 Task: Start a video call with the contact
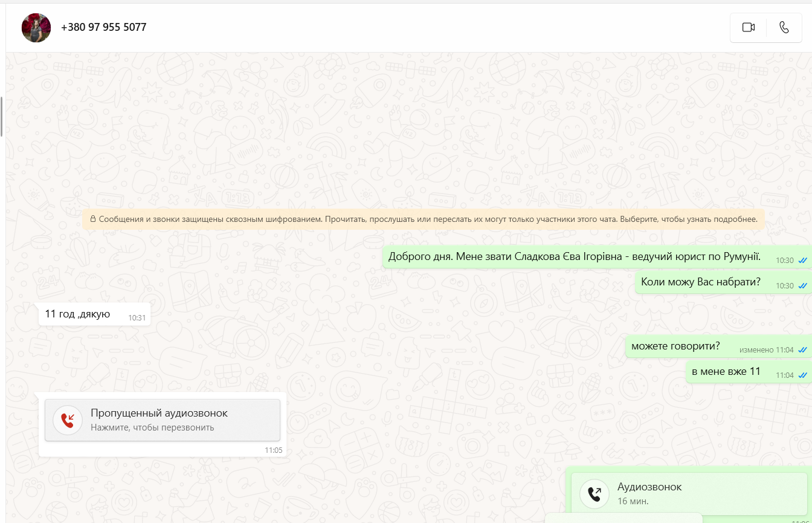pos(749,27)
